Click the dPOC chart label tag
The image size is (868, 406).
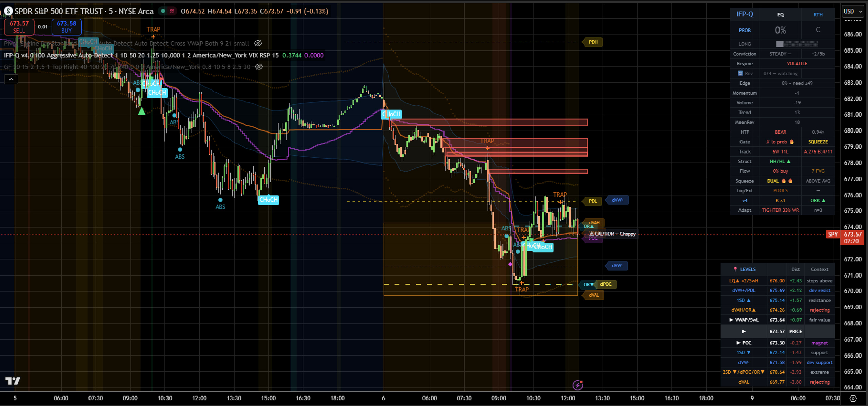coord(606,284)
